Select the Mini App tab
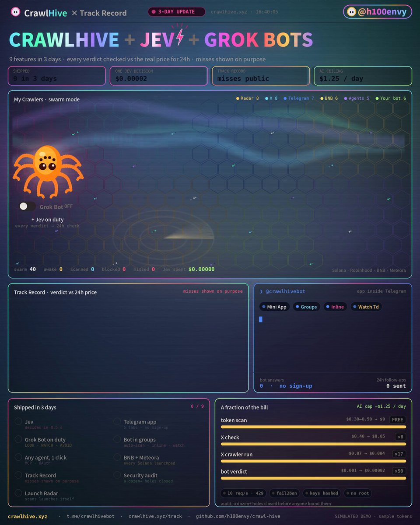Screen dimensions: 420x525 (x=274, y=307)
